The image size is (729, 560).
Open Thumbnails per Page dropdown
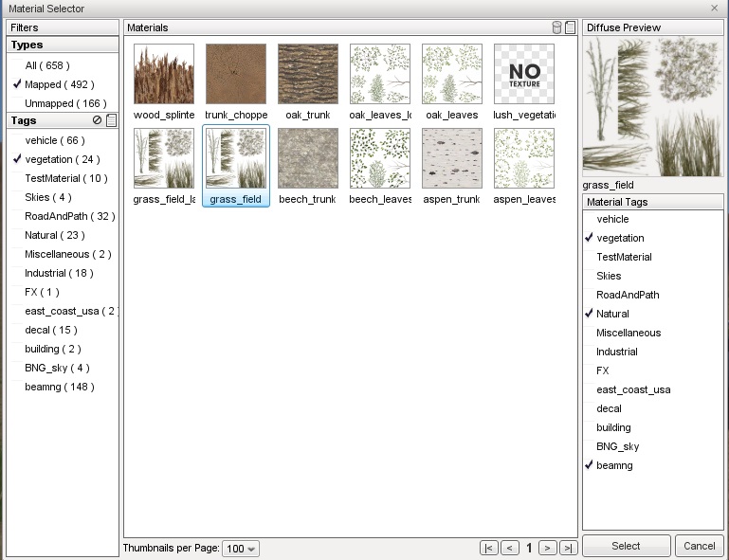[241, 549]
